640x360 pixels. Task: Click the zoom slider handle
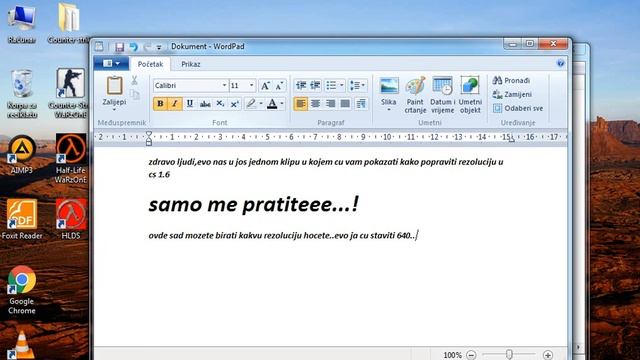[509, 354]
